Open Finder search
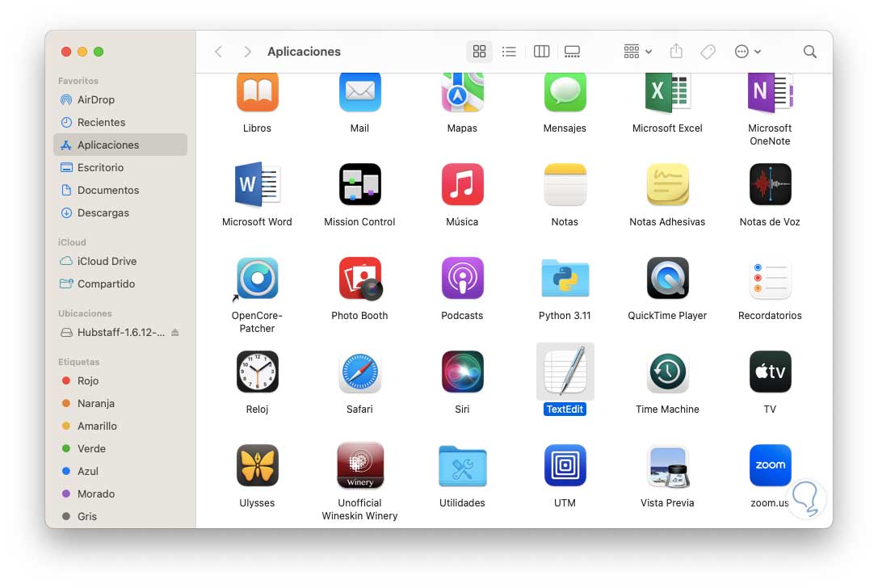 pos(809,52)
